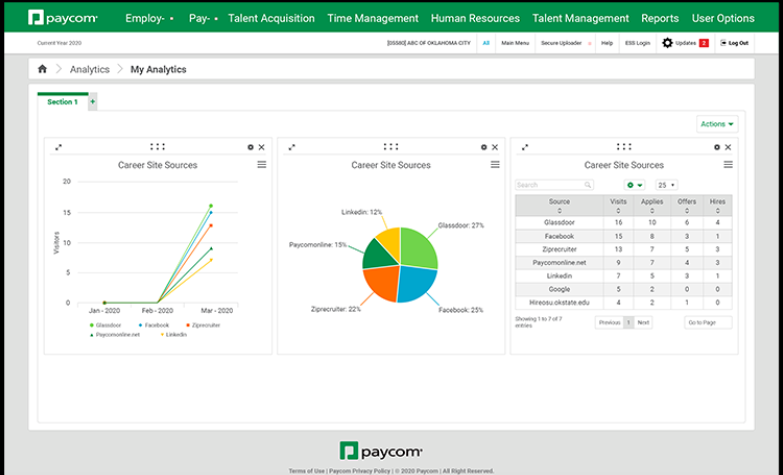
Task: Open Talent Acquisition menu
Action: (x=271, y=18)
